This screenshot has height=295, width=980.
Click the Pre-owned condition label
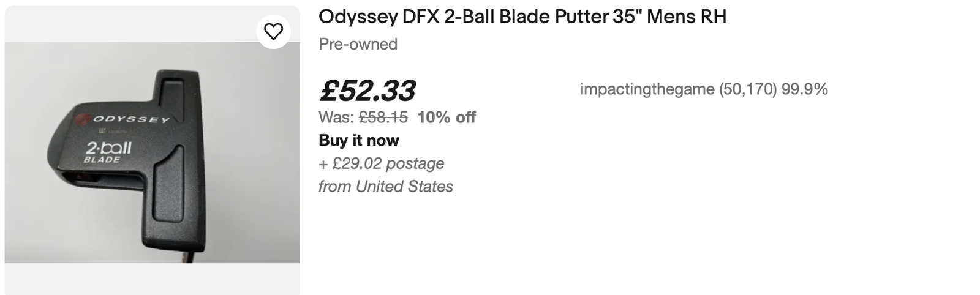(358, 44)
